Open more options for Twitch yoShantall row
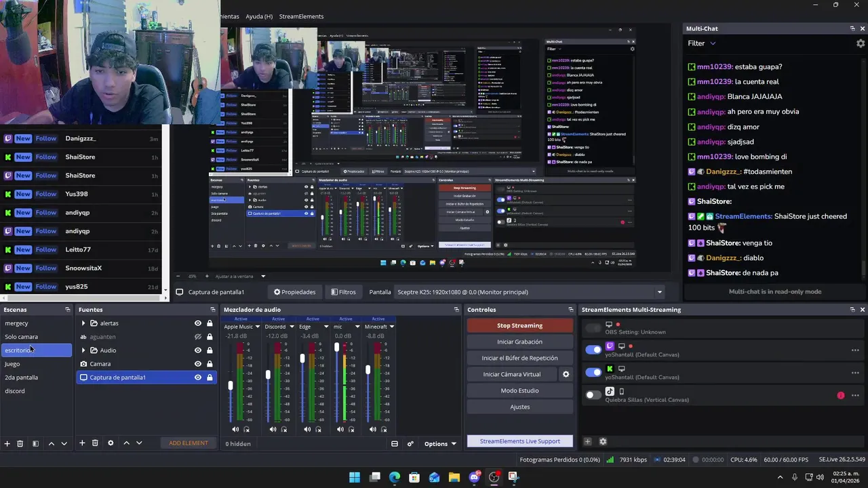This screenshot has width=868, height=488. (x=855, y=350)
